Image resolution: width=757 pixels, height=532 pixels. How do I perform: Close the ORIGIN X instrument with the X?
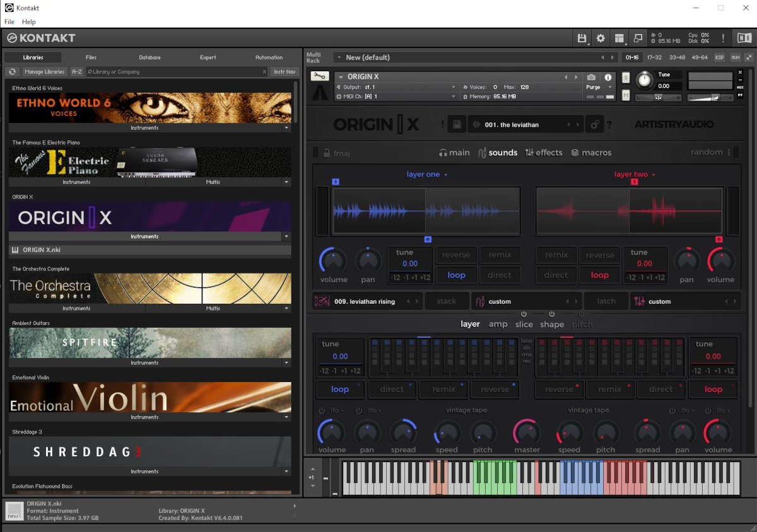click(x=740, y=73)
